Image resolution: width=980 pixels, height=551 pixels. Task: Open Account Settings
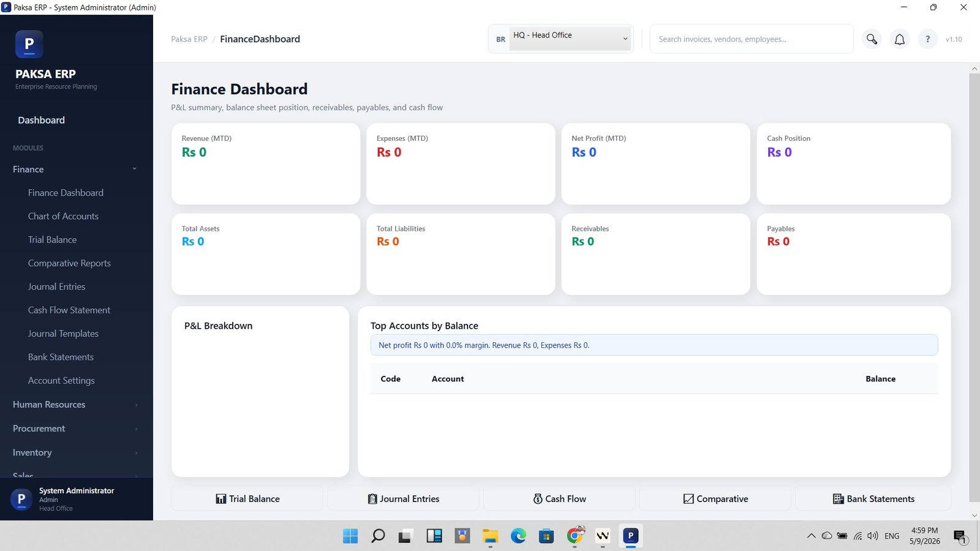point(61,381)
